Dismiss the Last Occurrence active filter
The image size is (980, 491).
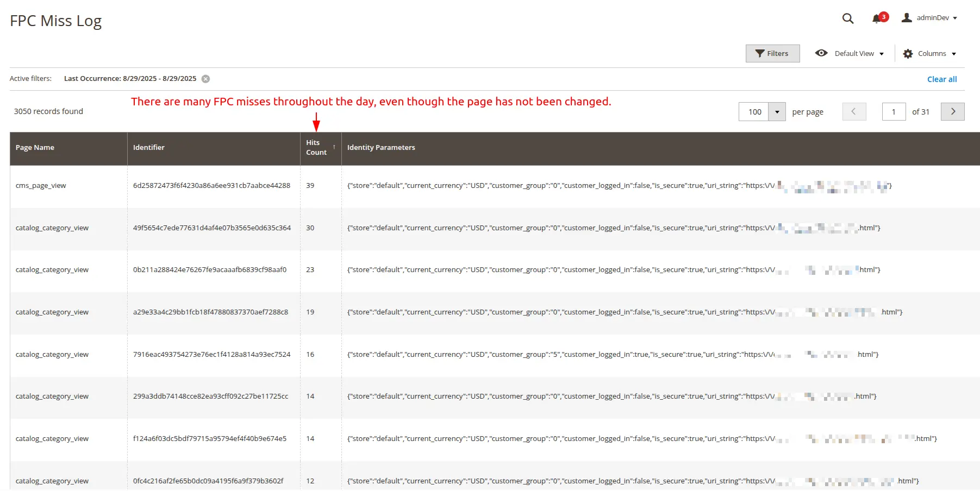pos(205,78)
